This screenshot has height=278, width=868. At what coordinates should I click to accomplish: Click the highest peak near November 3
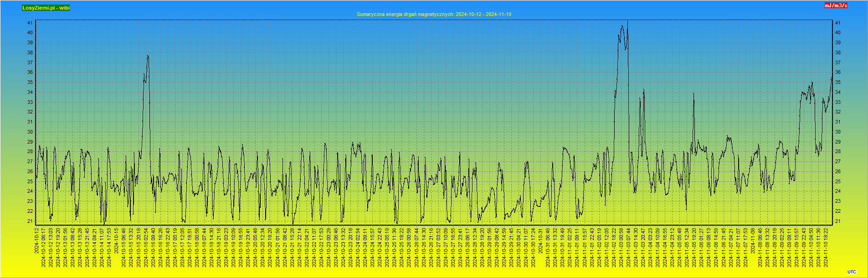[x=627, y=22]
